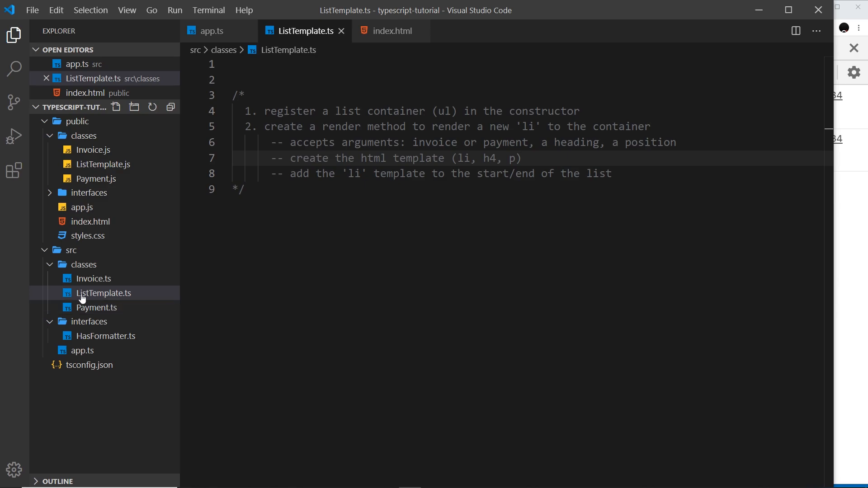
Task: Click New File icon in explorer header
Action: pos(116,107)
